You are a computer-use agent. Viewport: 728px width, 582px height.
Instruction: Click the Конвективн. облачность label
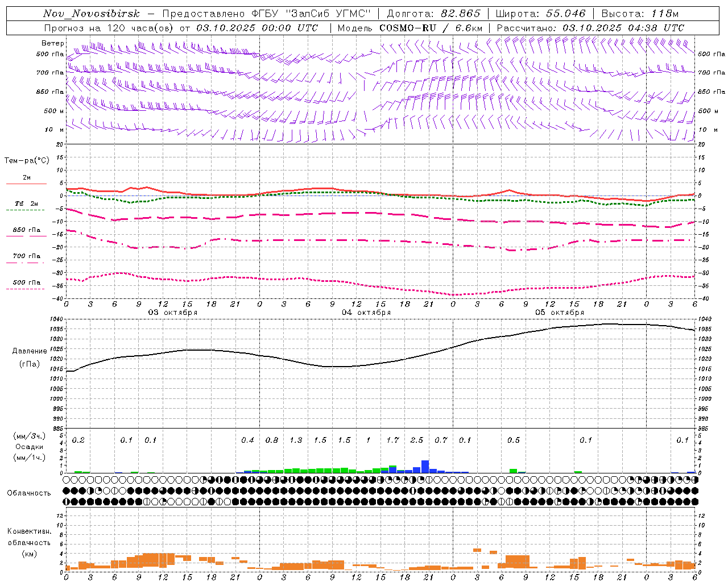[29, 537]
